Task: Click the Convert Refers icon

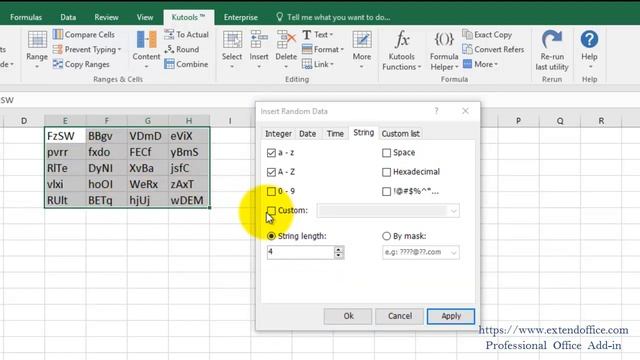Action: point(467,49)
